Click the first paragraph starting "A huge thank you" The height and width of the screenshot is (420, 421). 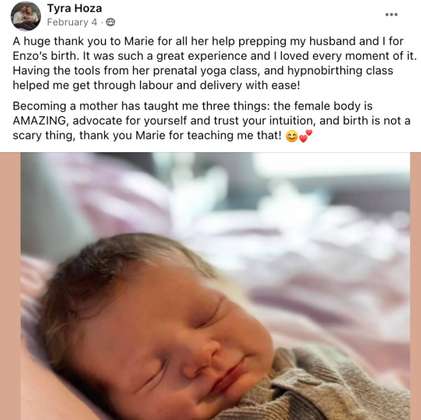[215, 63]
